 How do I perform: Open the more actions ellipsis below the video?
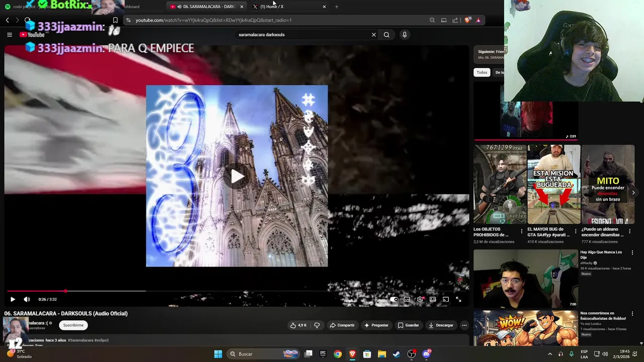464,325
